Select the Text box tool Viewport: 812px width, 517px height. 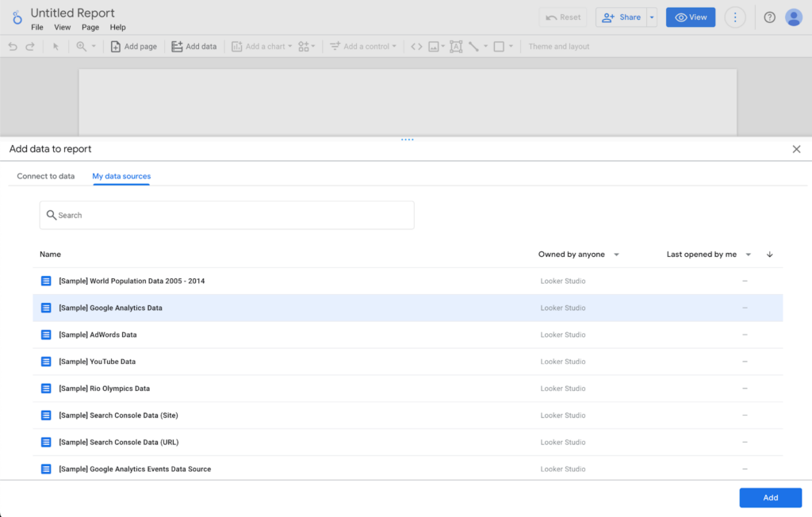click(456, 47)
